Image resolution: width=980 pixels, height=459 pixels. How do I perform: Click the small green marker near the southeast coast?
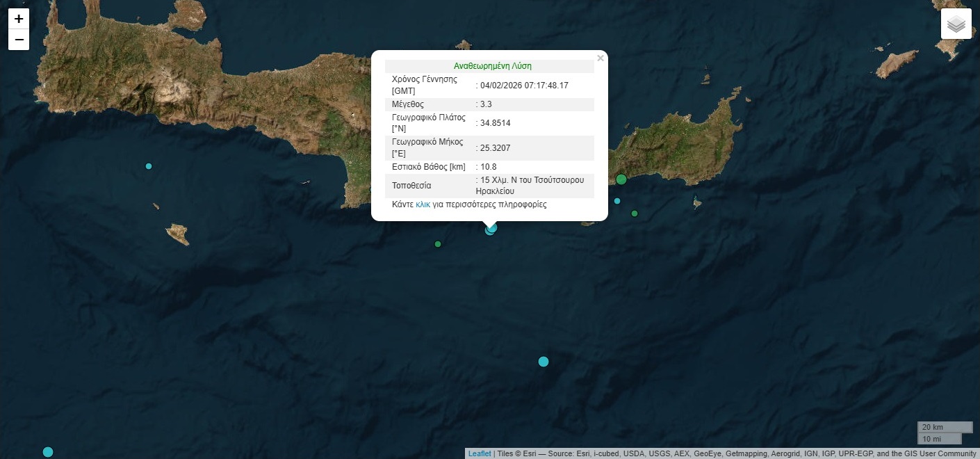(635, 214)
